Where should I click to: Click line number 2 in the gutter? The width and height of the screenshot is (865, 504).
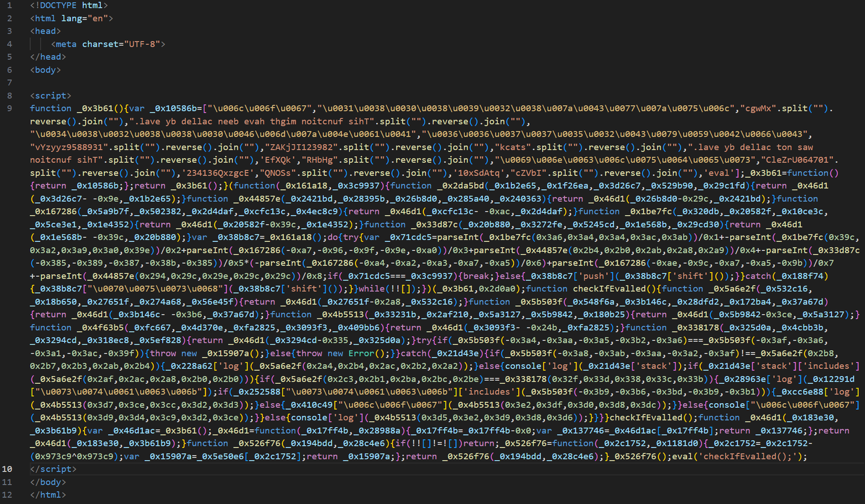9,18
